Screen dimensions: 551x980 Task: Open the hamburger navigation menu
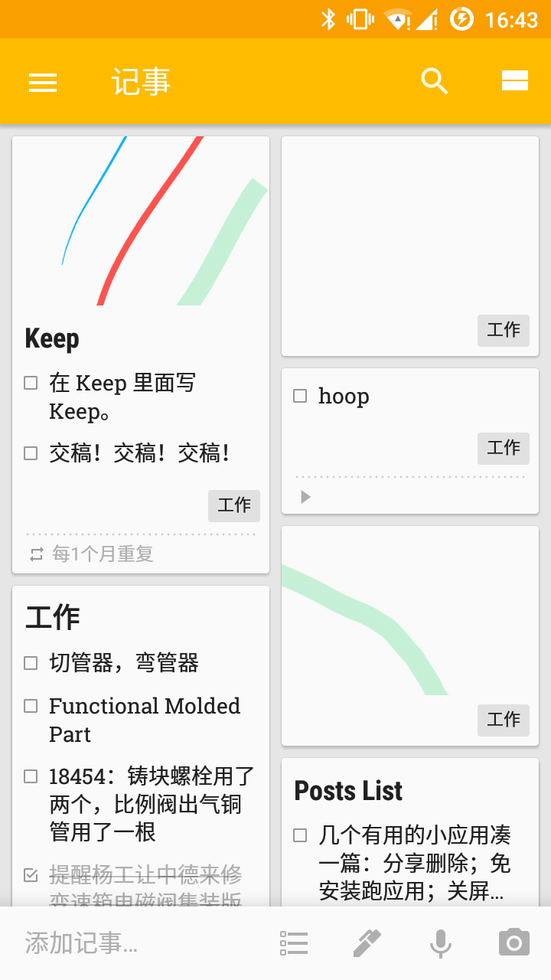click(x=43, y=82)
